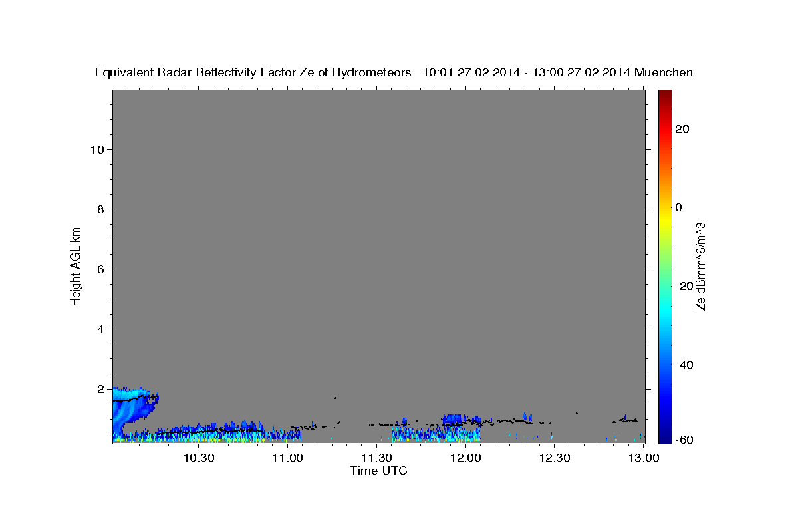Click the colorbar value -20
This screenshot has height=532, width=798.
(684, 286)
